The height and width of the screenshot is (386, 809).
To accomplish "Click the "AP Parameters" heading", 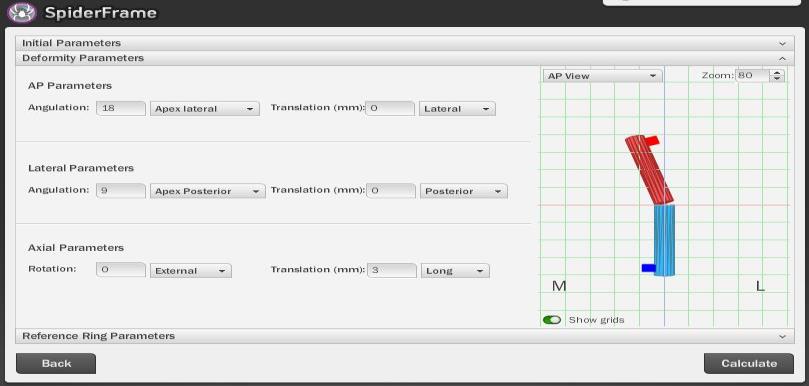I will pyautogui.click(x=70, y=86).
